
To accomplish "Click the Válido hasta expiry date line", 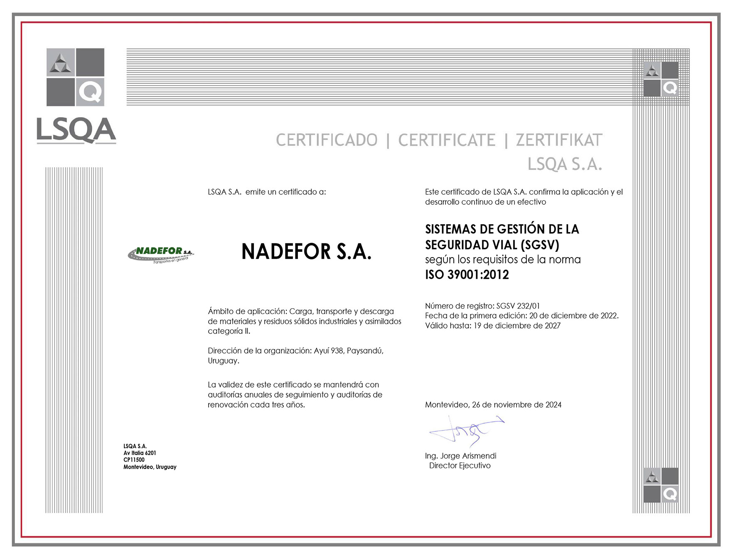I will [492, 326].
